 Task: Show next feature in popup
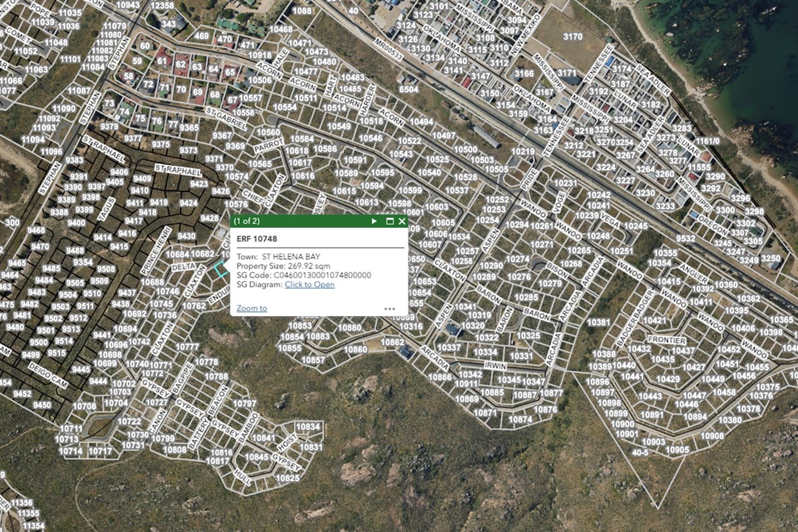click(374, 221)
